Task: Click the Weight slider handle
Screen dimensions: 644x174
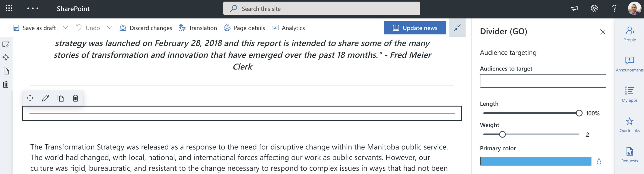Action: click(x=502, y=134)
